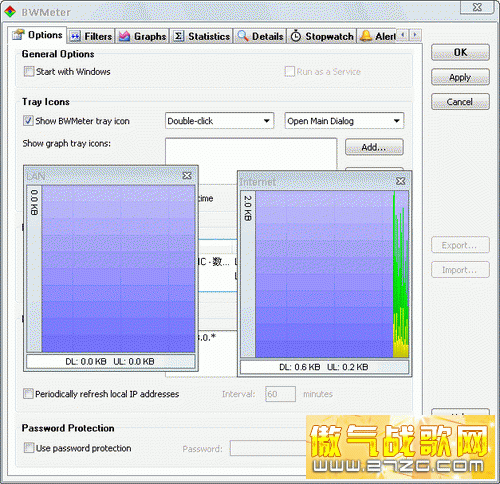The image size is (500, 484).
Task: Click the OK button
Action: [460, 52]
